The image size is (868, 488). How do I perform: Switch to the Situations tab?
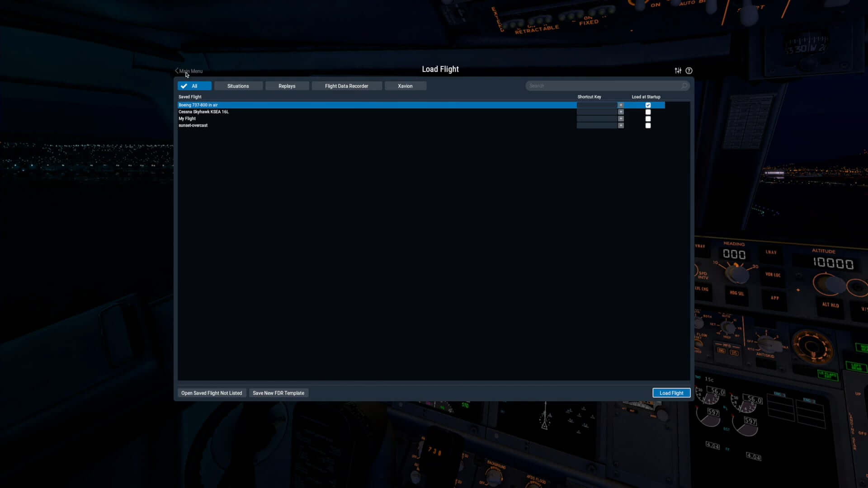(238, 86)
